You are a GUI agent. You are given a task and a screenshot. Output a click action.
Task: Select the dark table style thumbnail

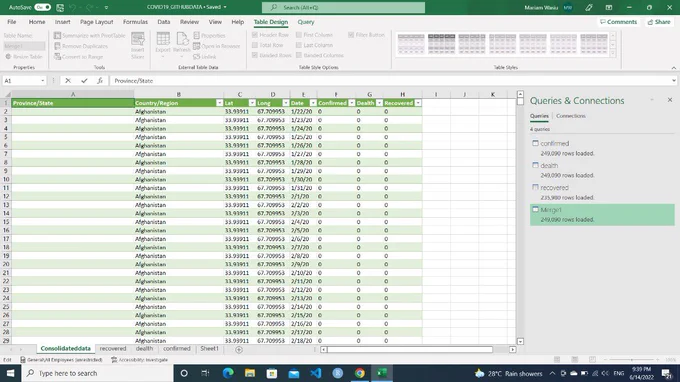click(x=441, y=44)
